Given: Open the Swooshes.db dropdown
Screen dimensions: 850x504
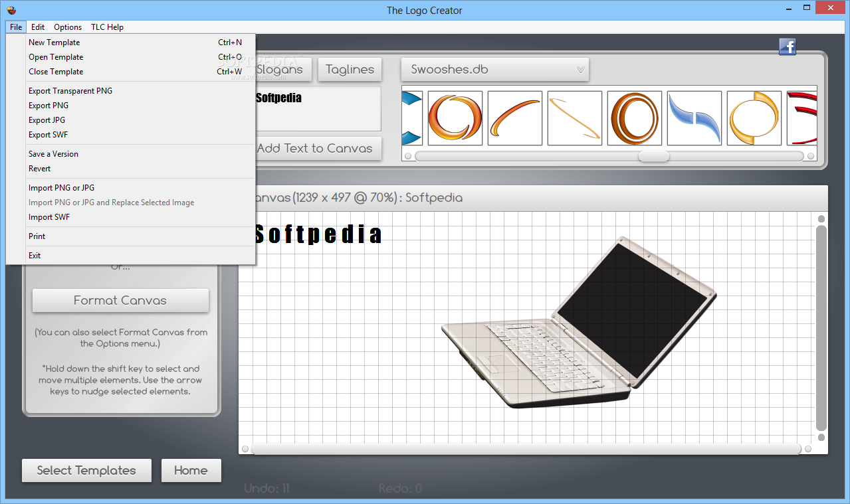Looking at the screenshot, I should [x=495, y=69].
